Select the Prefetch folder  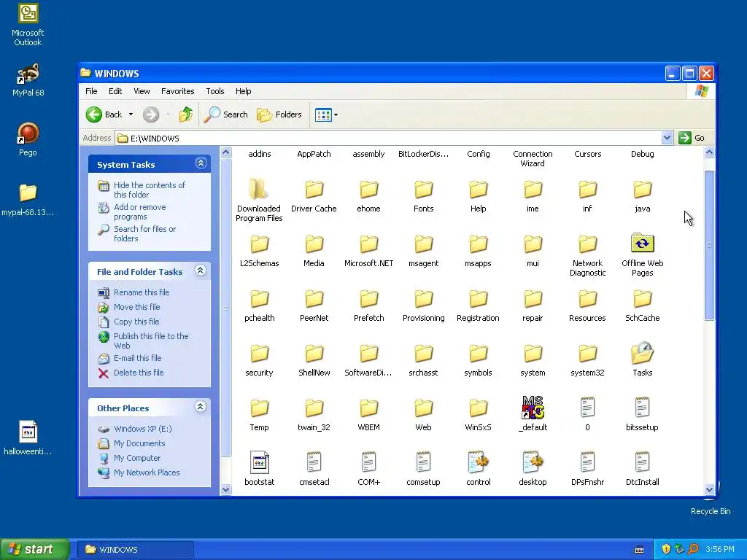368,306
